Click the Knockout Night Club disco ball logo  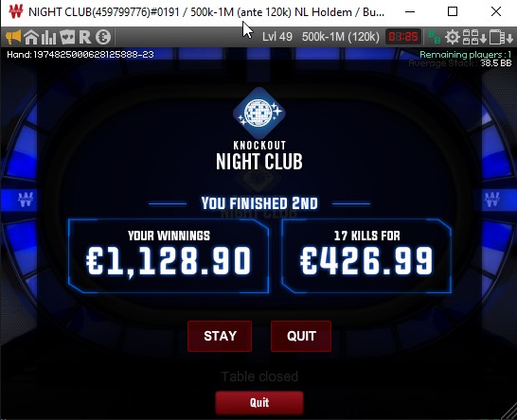pos(259,113)
